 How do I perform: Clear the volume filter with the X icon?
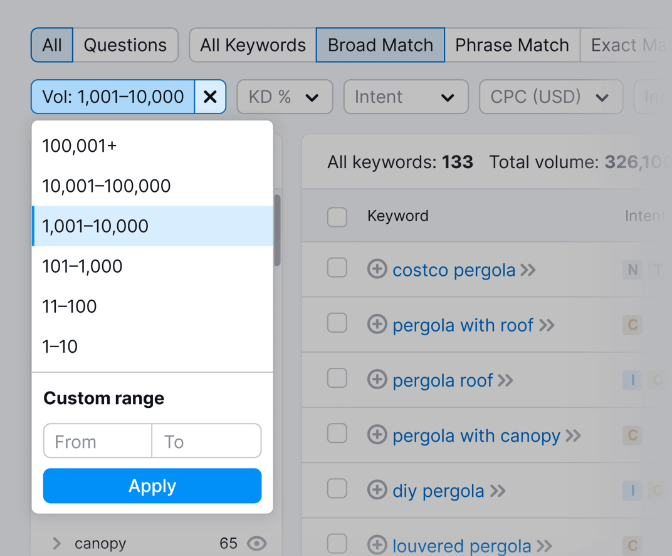210,97
